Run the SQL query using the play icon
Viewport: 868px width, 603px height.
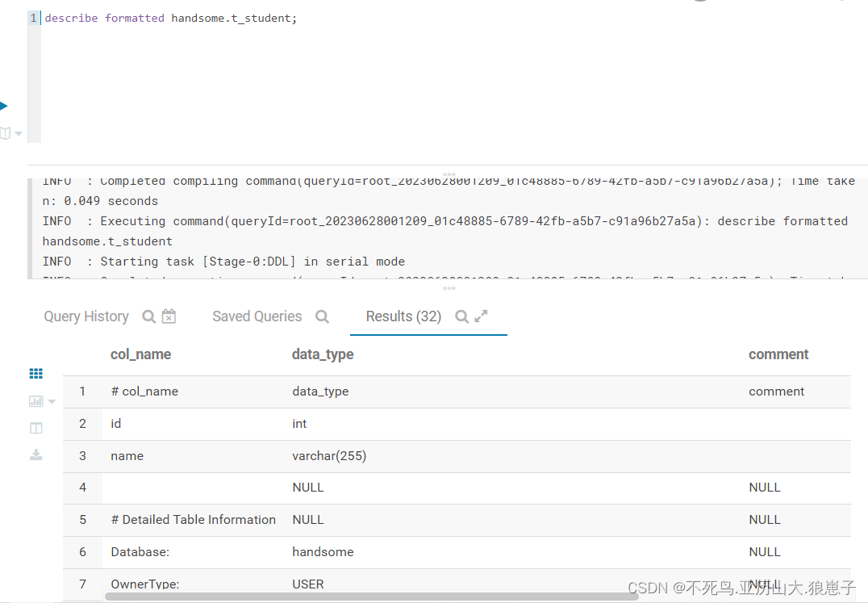(x=6, y=105)
